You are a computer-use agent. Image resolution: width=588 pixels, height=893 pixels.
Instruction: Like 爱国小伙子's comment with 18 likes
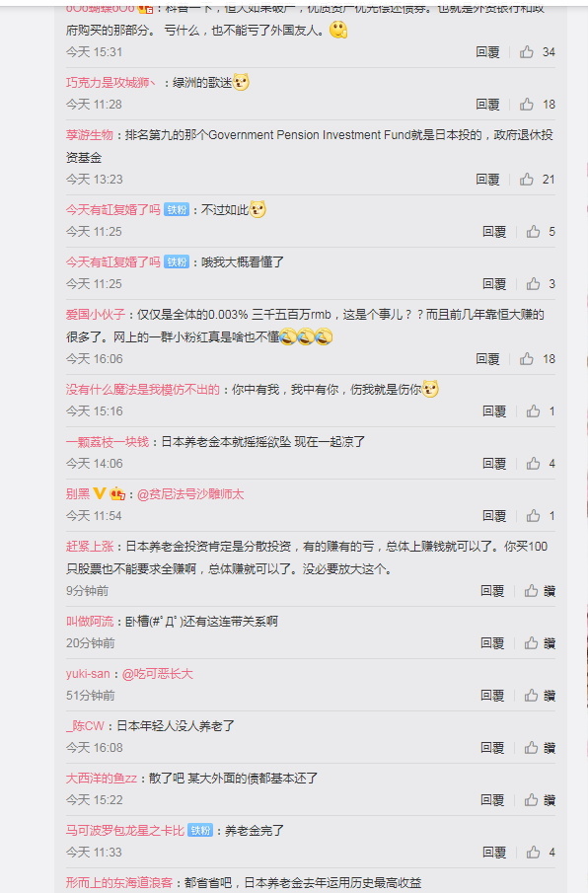coord(527,359)
